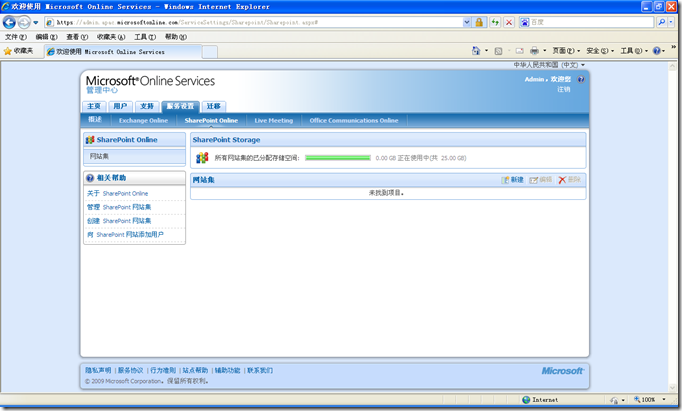Switch to the 迁移 tab
The width and height of the screenshot is (682, 411).
[x=214, y=106]
